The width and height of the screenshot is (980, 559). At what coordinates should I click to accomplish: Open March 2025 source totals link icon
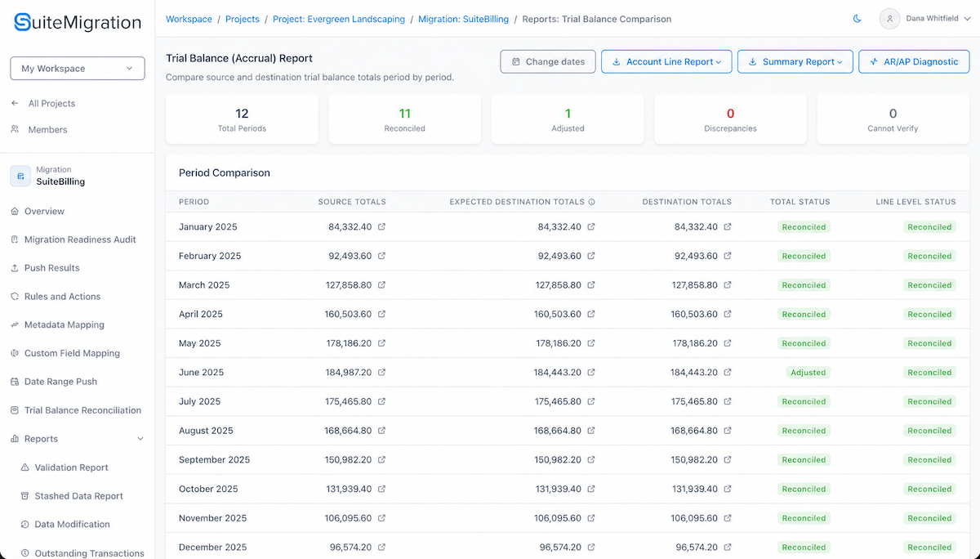[x=381, y=285]
